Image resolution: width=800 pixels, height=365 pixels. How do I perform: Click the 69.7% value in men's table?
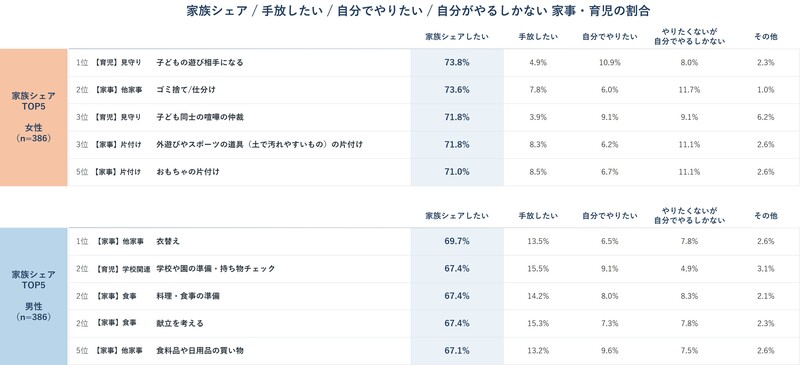pos(457,241)
